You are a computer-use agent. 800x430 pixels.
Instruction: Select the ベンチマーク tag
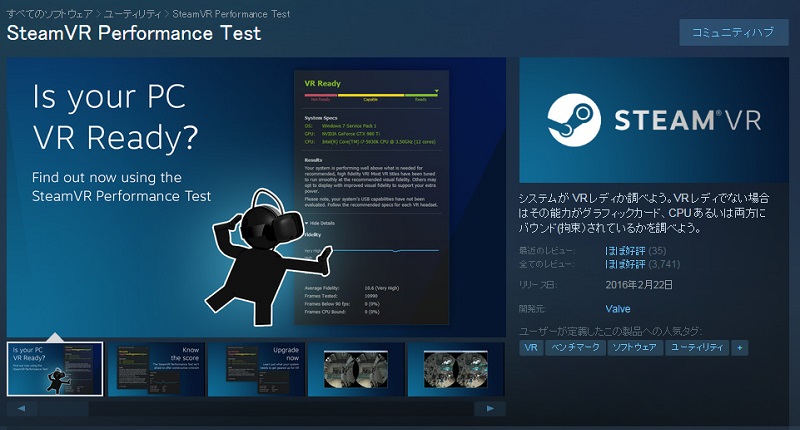pyautogui.click(x=575, y=347)
